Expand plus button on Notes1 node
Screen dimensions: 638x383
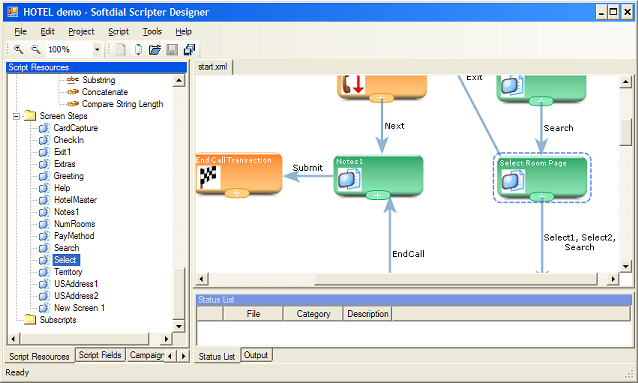(x=378, y=195)
